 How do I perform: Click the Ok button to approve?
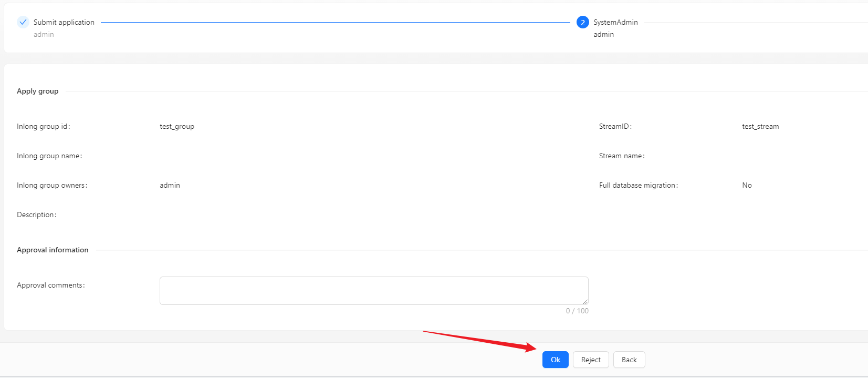point(555,360)
